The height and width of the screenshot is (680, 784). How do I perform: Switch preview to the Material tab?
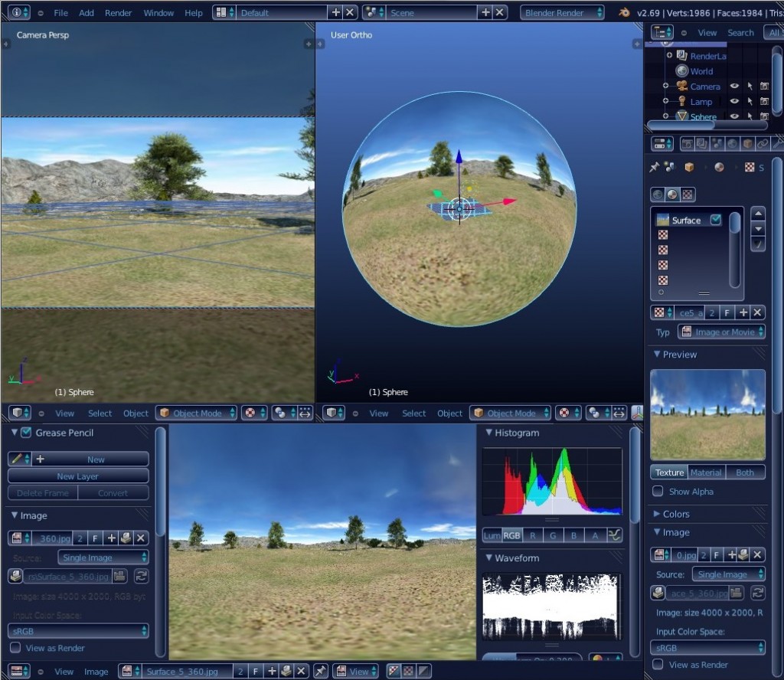[706, 472]
